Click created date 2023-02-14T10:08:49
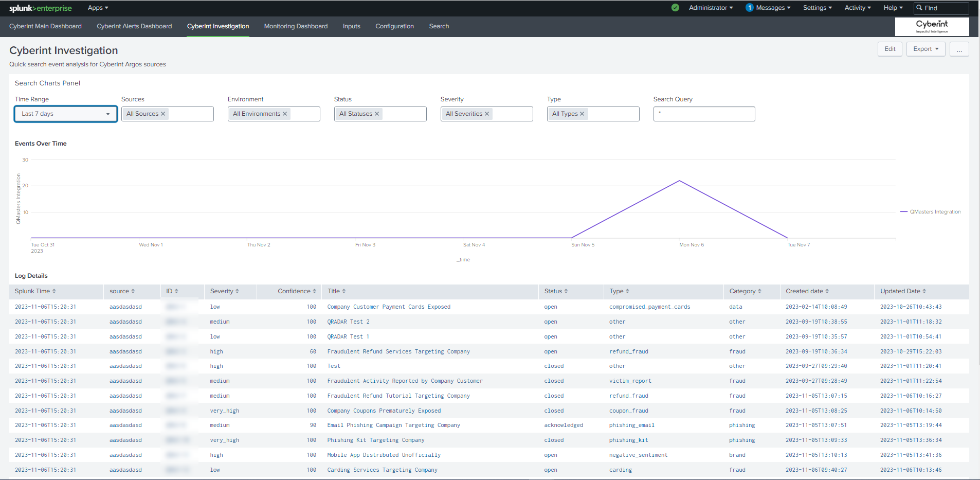The height and width of the screenshot is (480, 980). pos(816,307)
